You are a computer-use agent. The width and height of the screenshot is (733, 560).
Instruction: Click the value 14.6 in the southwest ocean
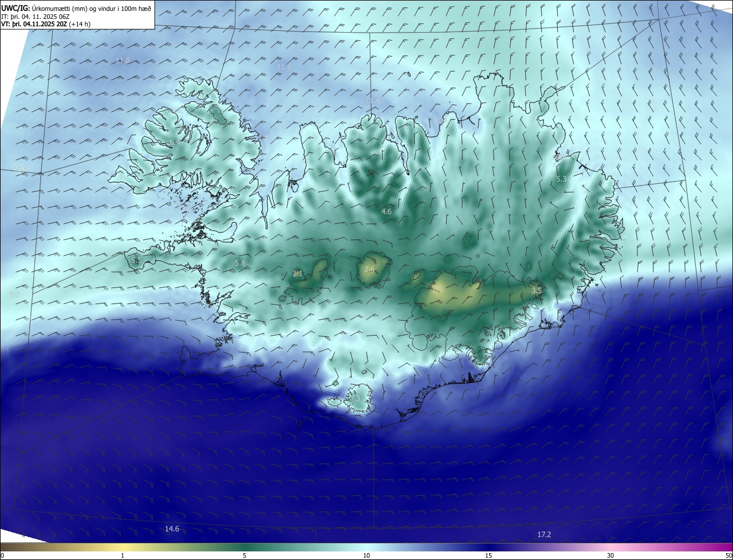pos(172,529)
